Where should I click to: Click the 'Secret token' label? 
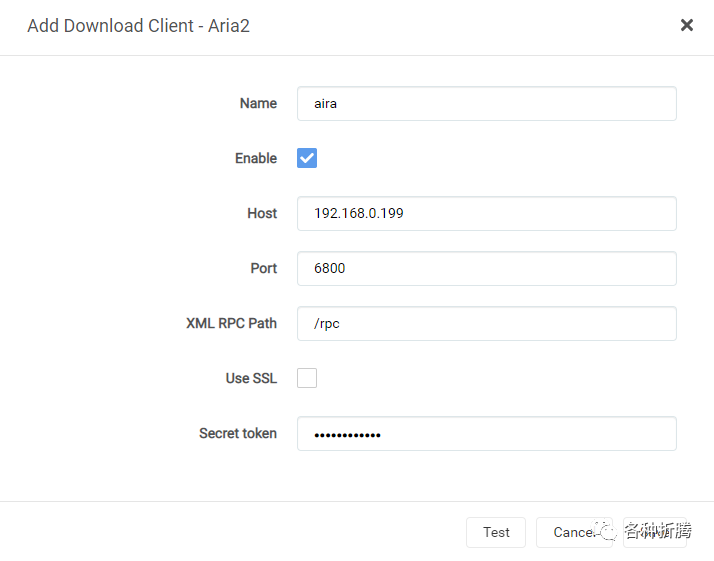(238, 433)
